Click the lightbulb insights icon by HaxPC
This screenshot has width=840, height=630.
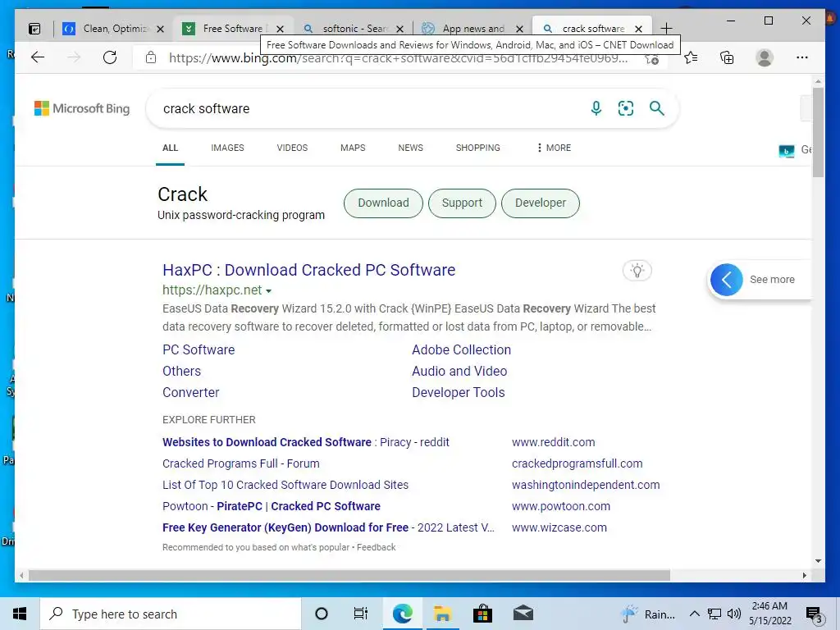tap(637, 271)
